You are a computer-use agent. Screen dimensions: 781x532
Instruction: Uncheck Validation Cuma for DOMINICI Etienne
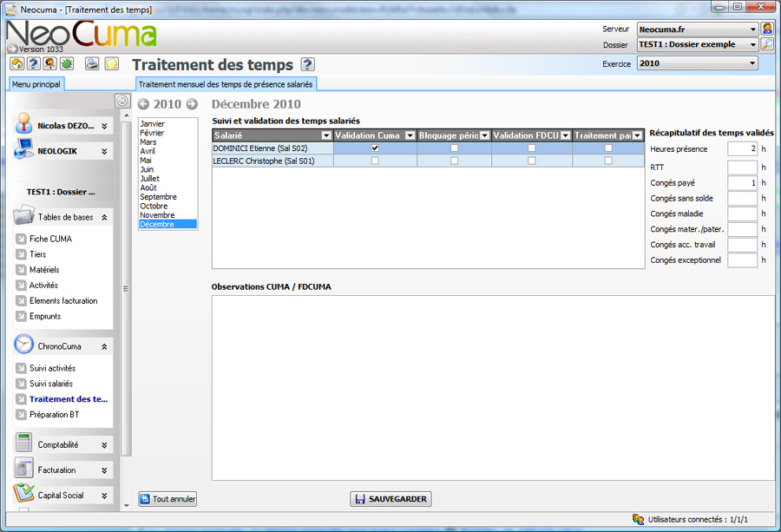click(x=375, y=148)
